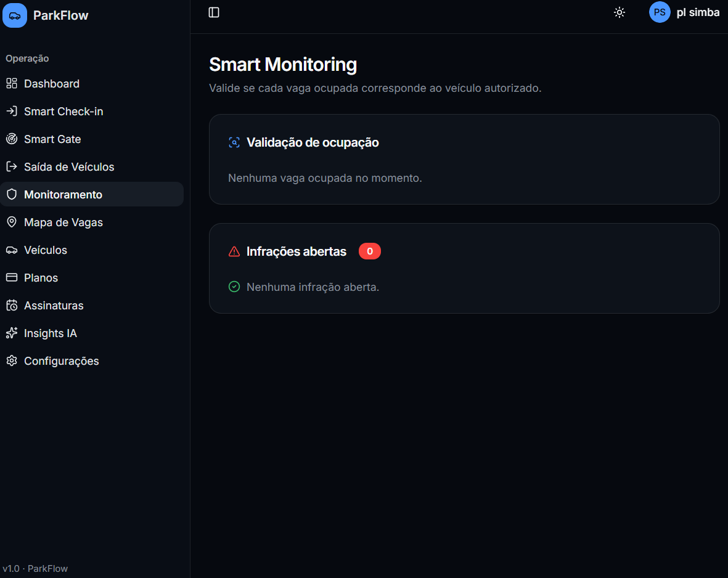The image size is (728, 578).
Task: Open the Planos menu item
Action: pyautogui.click(x=92, y=278)
